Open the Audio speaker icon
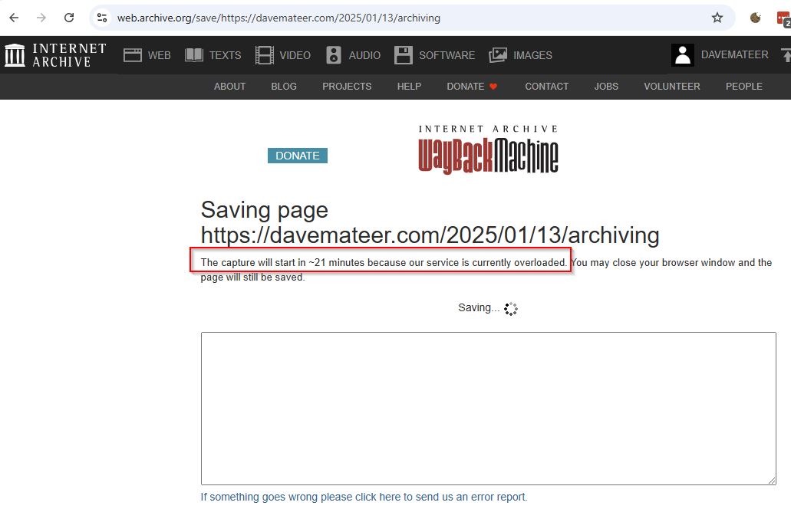This screenshot has height=532, width=791. (334, 55)
